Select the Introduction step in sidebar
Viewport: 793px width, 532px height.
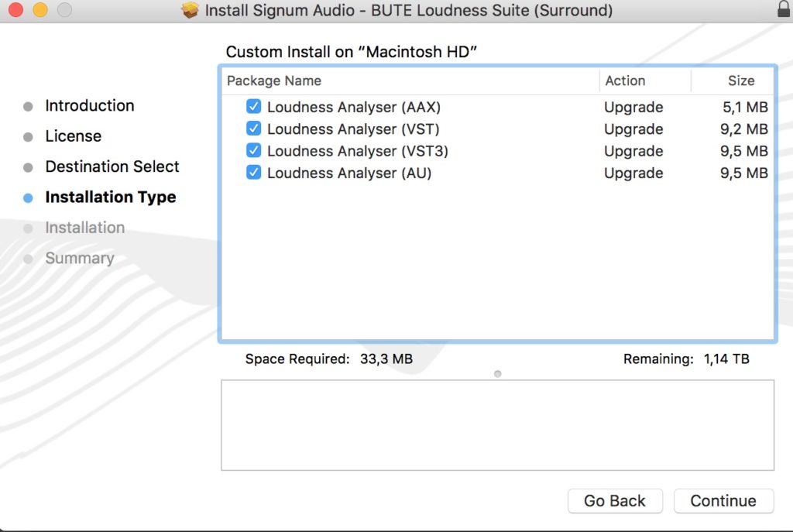tap(90, 105)
